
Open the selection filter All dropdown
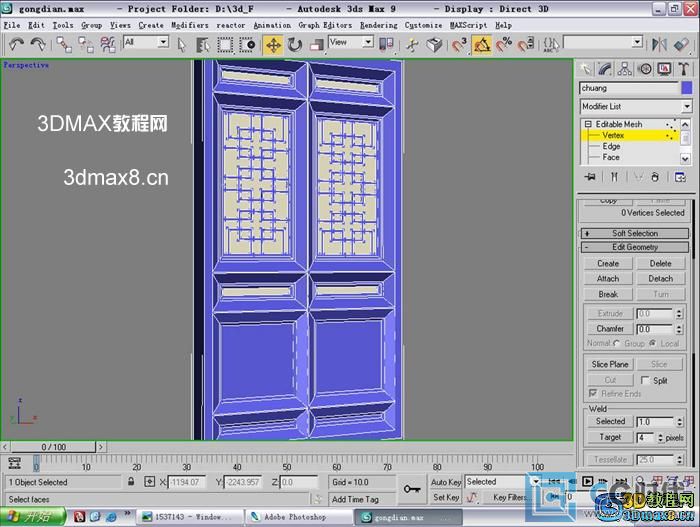click(163, 42)
